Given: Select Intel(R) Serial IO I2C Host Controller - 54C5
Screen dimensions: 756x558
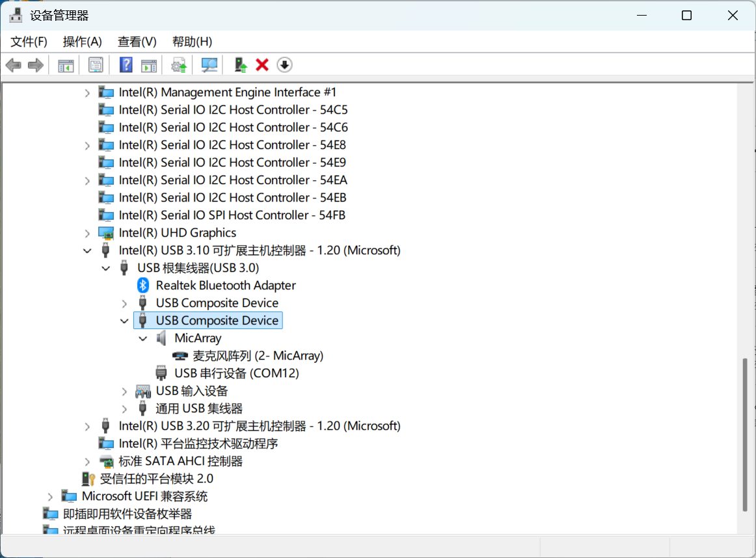Looking at the screenshot, I should pyautogui.click(x=233, y=110).
